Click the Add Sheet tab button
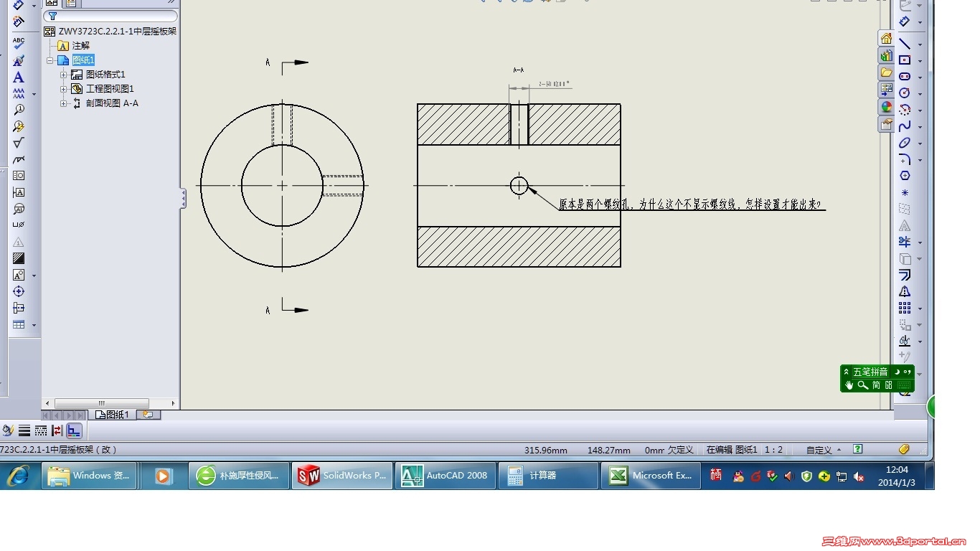The width and height of the screenshot is (980, 551). pos(149,415)
